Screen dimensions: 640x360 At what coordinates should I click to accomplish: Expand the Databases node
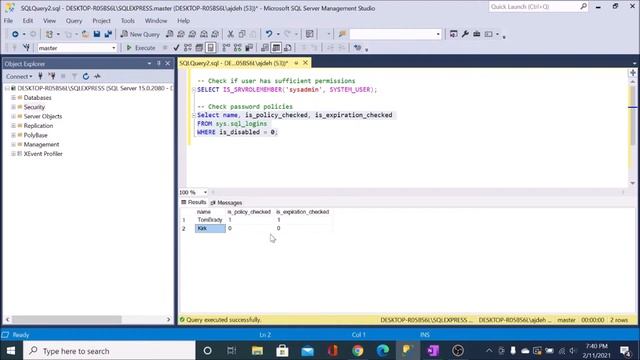(13, 98)
